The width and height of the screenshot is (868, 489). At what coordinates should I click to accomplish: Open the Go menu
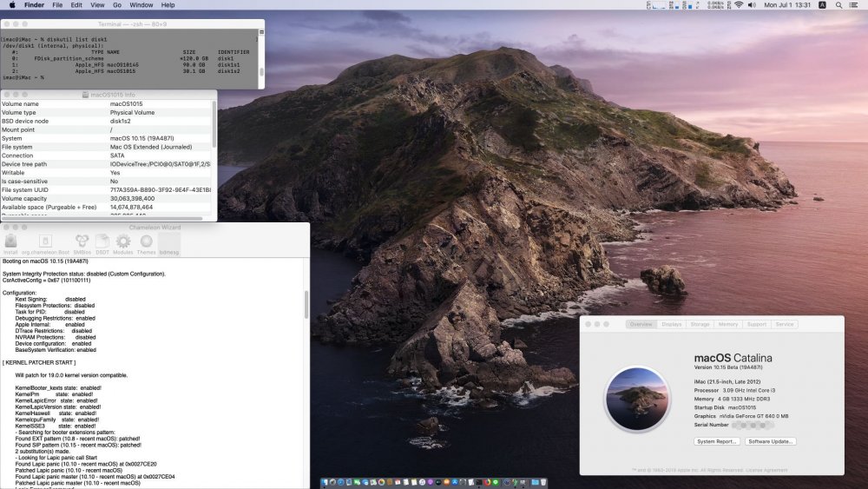117,5
